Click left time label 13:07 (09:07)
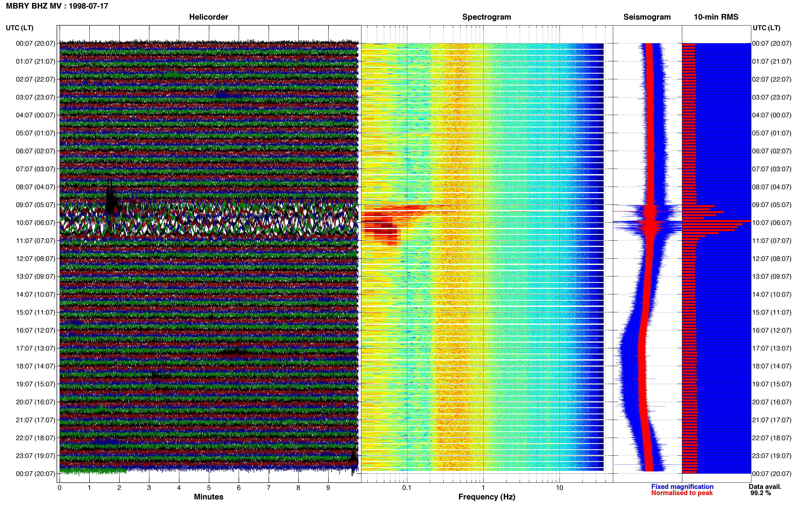This screenshot has width=812, height=508. tap(36, 277)
